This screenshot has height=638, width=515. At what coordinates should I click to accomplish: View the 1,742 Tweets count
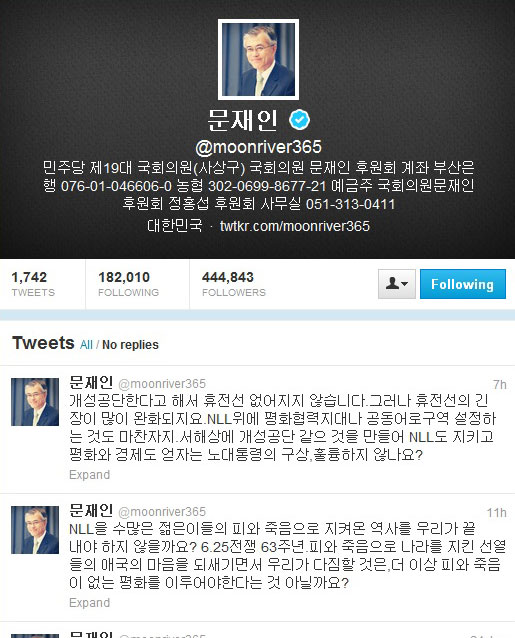click(33, 284)
